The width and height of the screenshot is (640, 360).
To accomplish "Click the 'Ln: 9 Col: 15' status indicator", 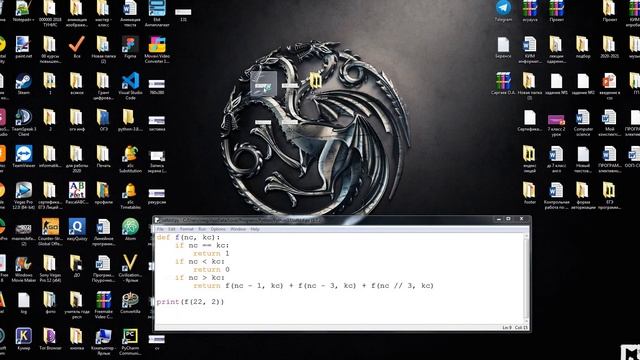I will coord(515,327).
